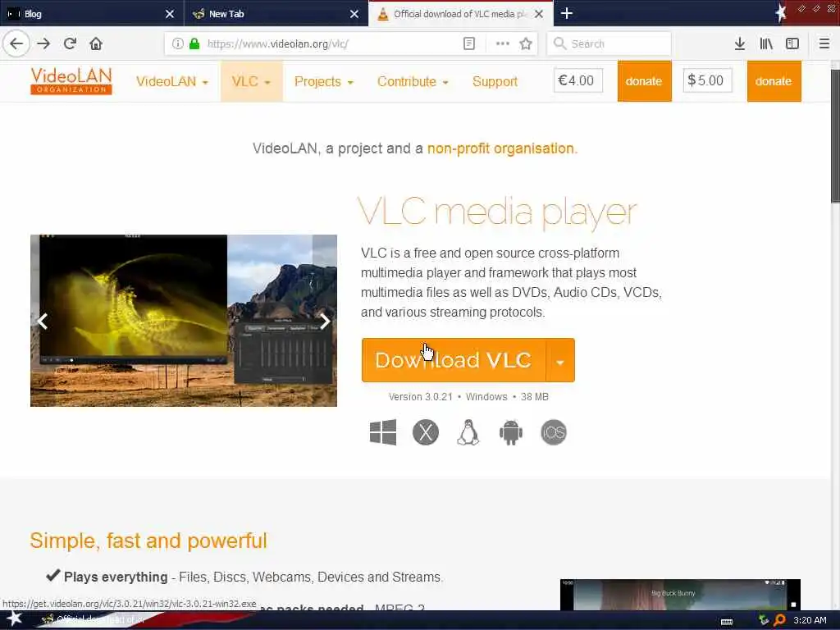The width and height of the screenshot is (840, 630).
Task: Close the New Tab tab
Action: click(x=354, y=14)
